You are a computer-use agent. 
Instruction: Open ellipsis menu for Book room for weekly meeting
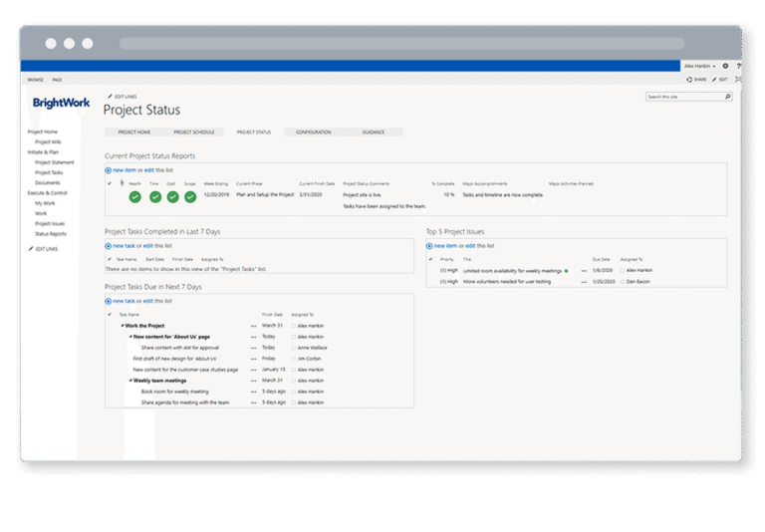click(253, 392)
